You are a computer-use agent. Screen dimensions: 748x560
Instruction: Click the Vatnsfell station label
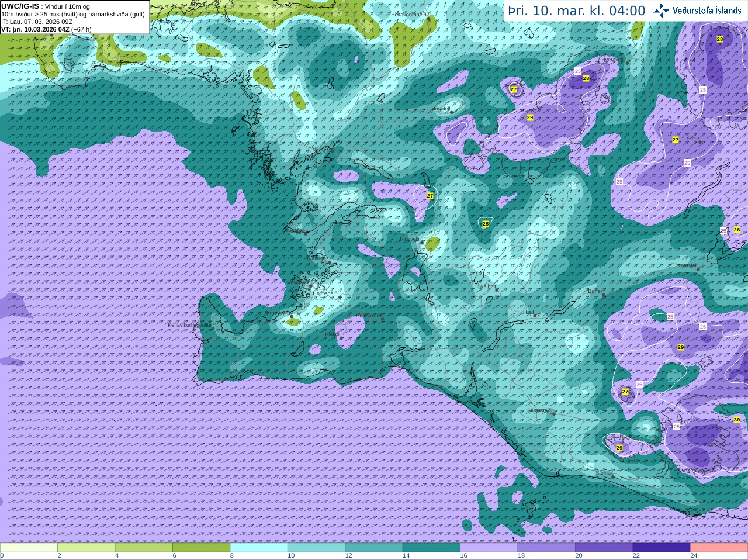pos(688,265)
